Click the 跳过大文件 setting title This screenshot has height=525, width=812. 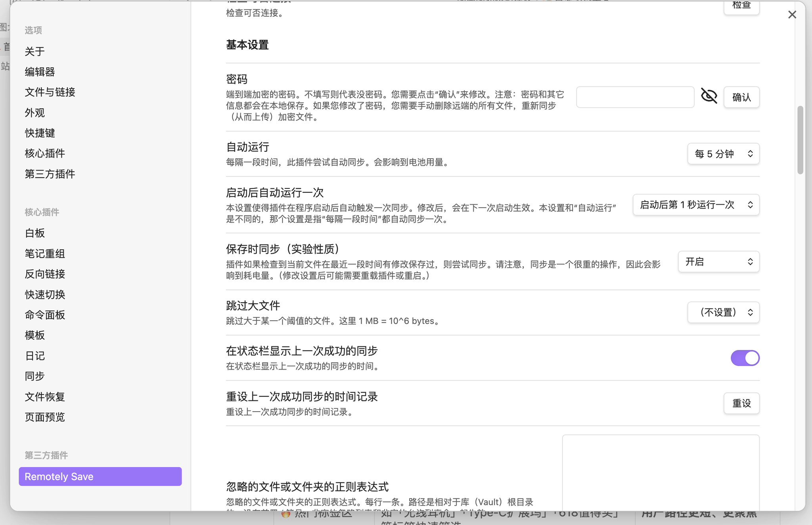253,306
